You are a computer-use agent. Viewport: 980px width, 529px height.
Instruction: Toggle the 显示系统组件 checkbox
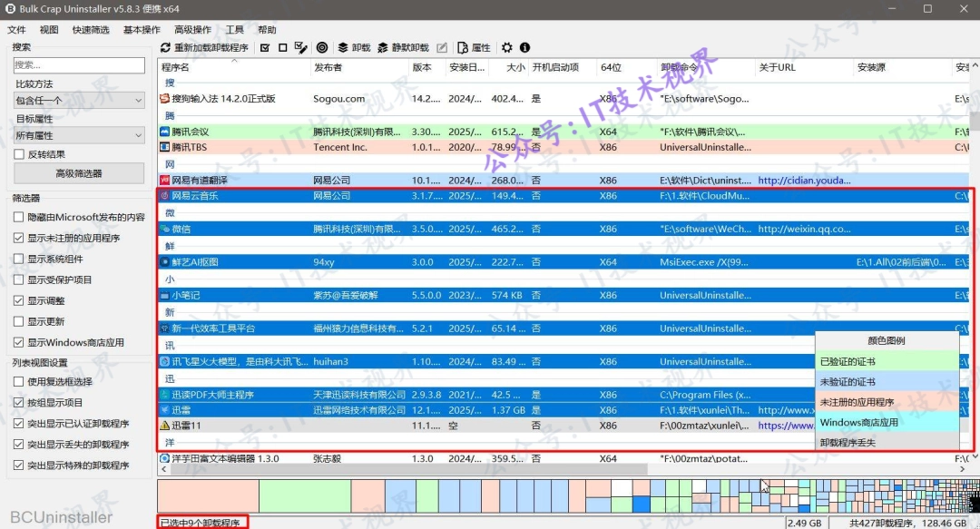tap(19, 259)
